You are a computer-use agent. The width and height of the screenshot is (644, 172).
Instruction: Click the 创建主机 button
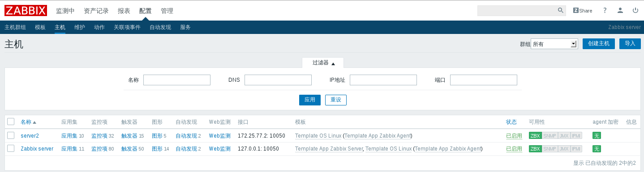599,44
